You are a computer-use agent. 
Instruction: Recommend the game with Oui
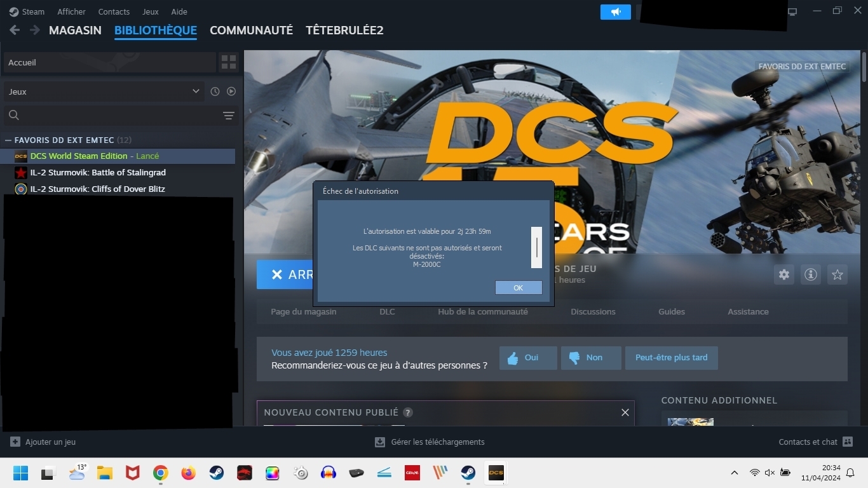pos(528,358)
